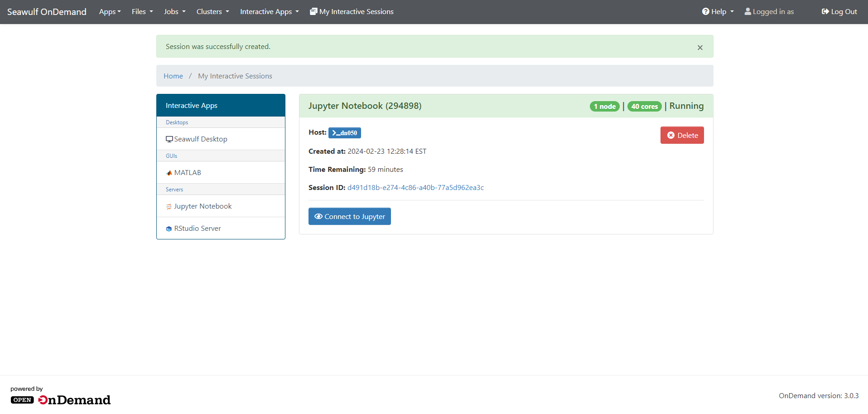Expand the Files menu

[142, 12]
